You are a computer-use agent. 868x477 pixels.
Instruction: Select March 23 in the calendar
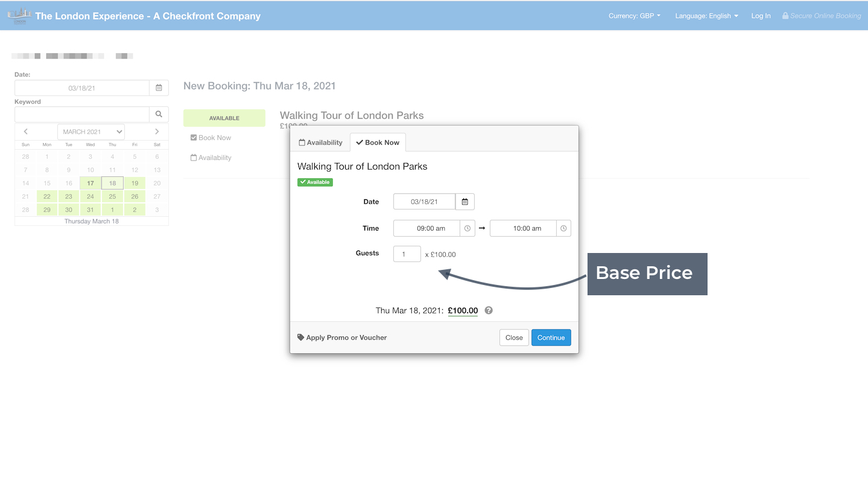pos(69,196)
